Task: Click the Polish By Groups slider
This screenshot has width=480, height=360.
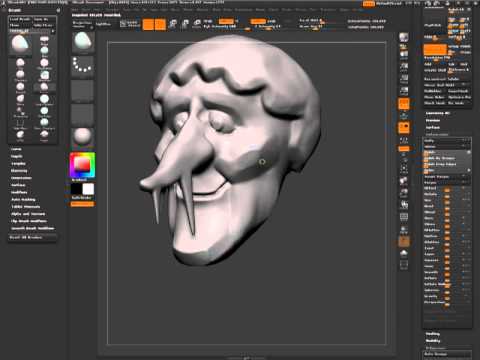Action: click(447, 158)
